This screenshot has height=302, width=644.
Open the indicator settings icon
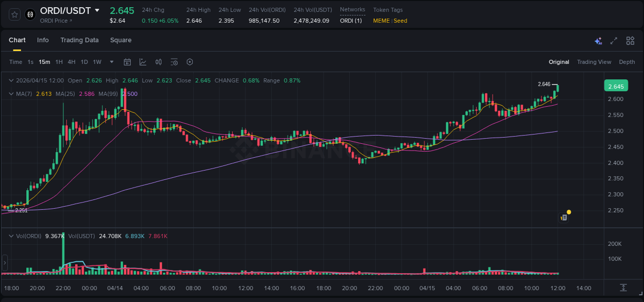(x=174, y=61)
